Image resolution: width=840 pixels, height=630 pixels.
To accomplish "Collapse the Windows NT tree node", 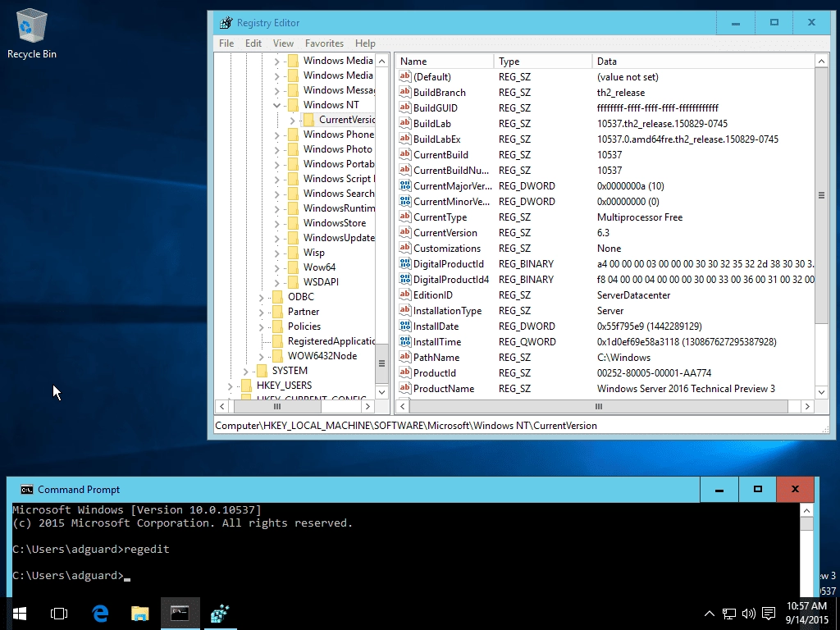I will point(277,105).
